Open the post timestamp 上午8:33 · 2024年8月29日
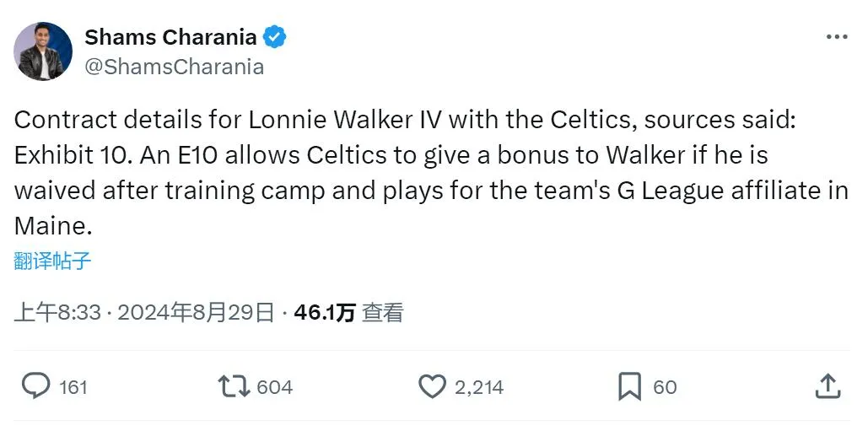 tap(144, 313)
